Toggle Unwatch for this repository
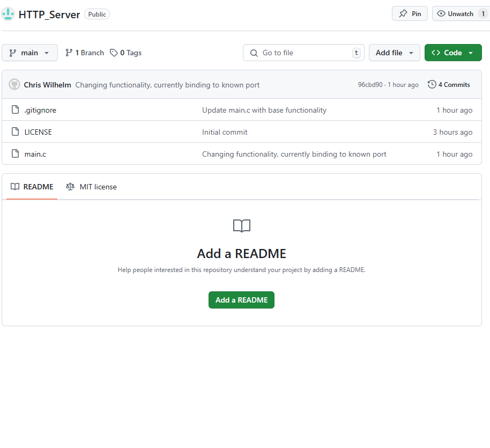Viewport: 490px width, 448px height. pos(455,14)
